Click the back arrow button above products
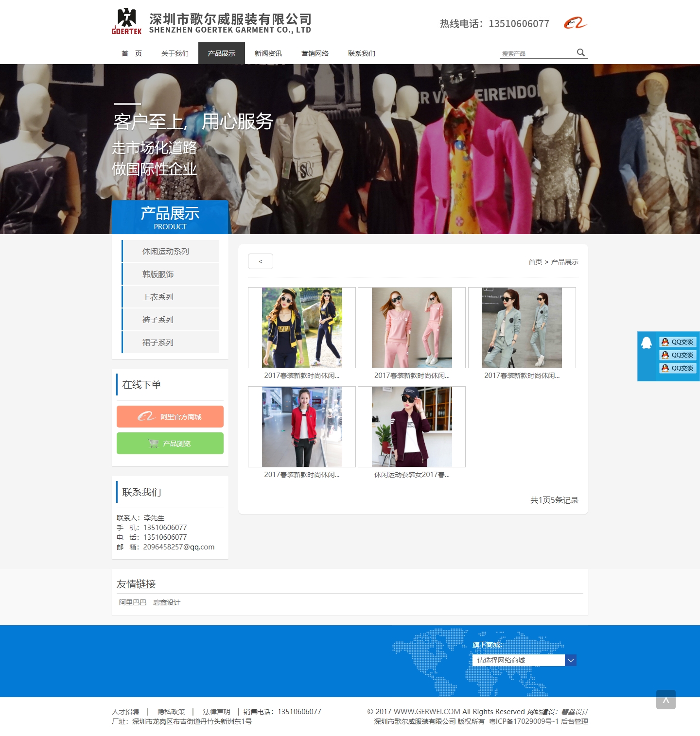This screenshot has height=736, width=700. click(261, 261)
